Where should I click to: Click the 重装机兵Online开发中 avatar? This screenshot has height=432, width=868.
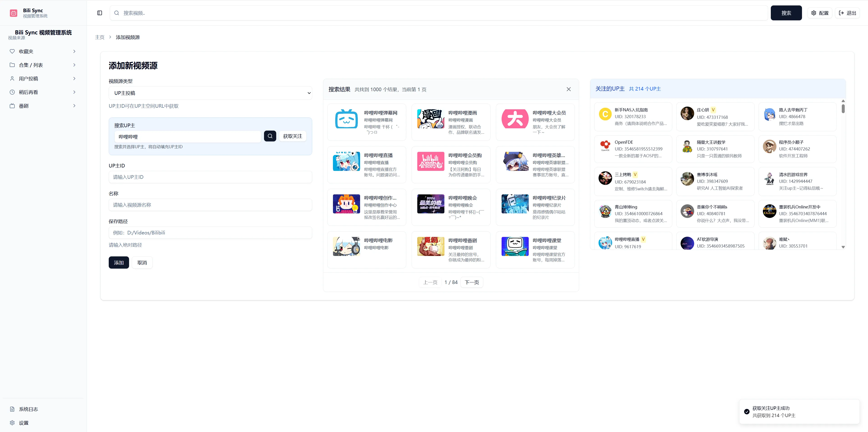(x=770, y=211)
